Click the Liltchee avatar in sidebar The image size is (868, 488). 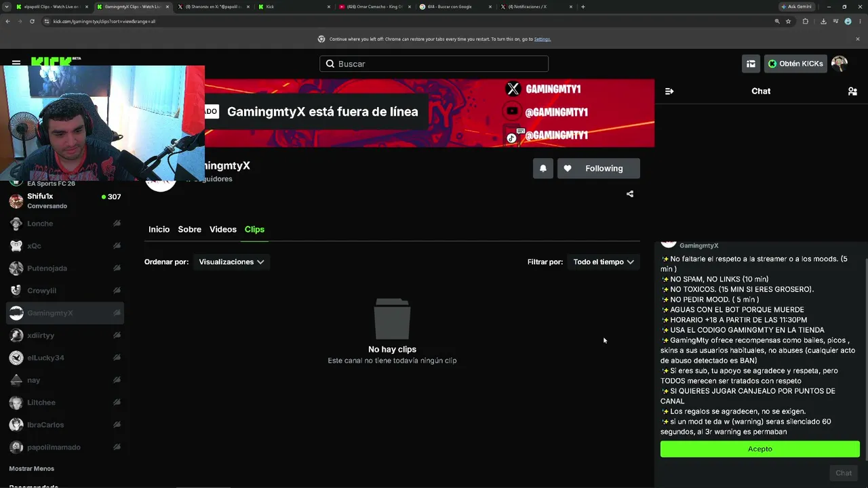tap(16, 403)
